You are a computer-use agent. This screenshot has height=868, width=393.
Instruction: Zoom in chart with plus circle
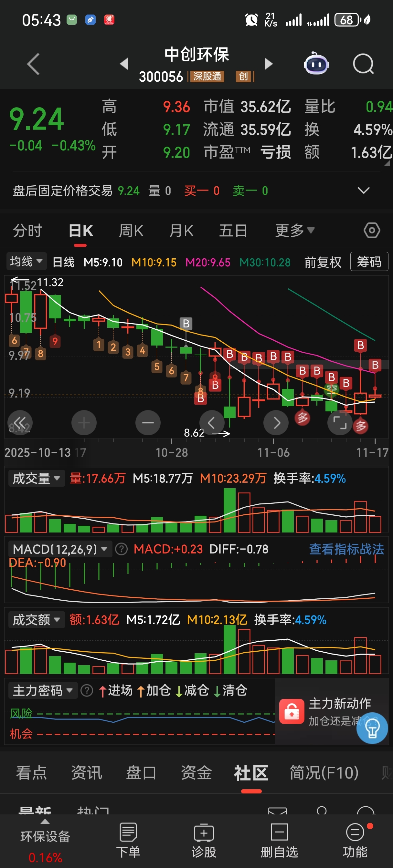(x=84, y=423)
